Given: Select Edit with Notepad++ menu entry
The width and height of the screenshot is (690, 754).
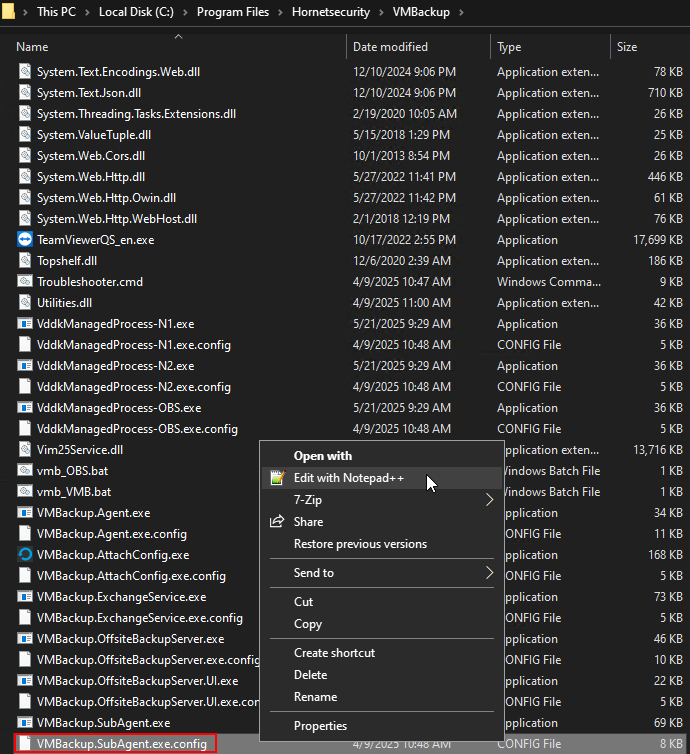Looking at the screenshot, I should tap(382, 478).
